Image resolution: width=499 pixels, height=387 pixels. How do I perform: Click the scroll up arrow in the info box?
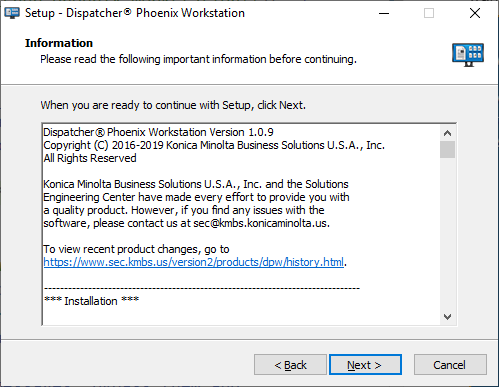pos(447,133)
